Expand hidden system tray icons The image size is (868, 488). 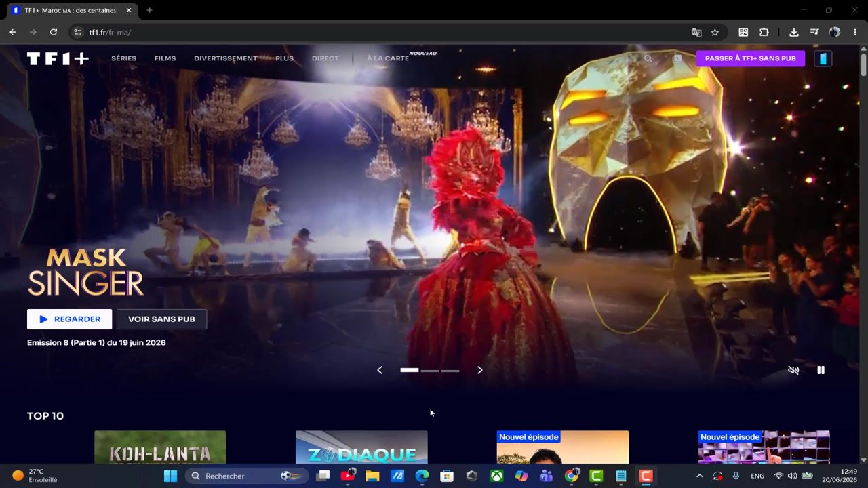coord(700,476)
